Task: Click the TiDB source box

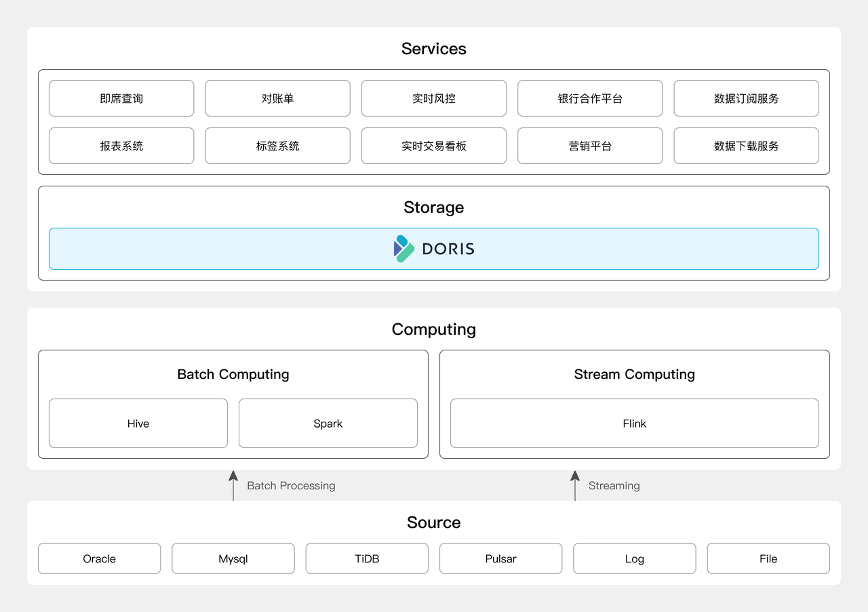Action: pyautogui.click(x=367, y=558)
